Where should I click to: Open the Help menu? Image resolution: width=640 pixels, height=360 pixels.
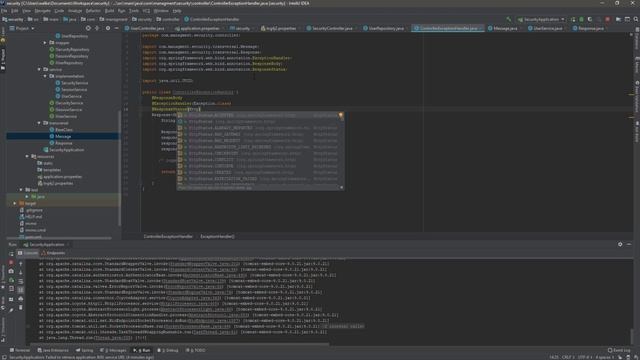click(177, 11)
